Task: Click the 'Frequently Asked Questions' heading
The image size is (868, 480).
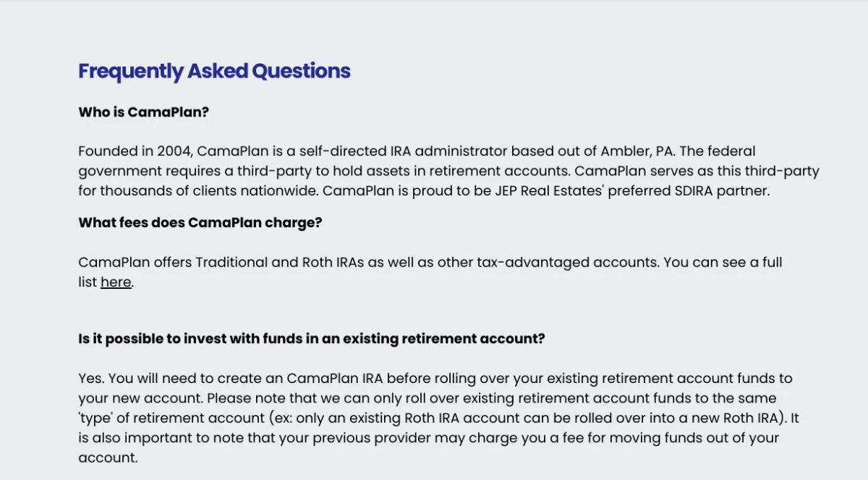Action: 214,71
